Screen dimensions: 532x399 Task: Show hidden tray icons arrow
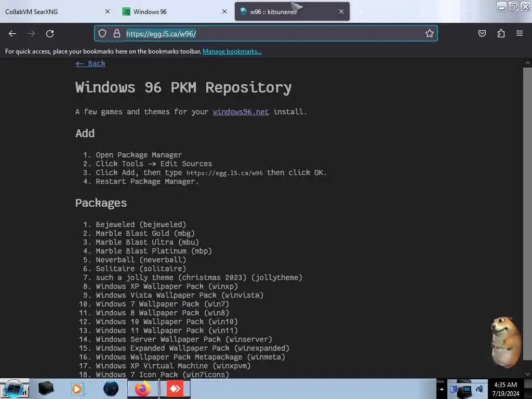point(442,389)
